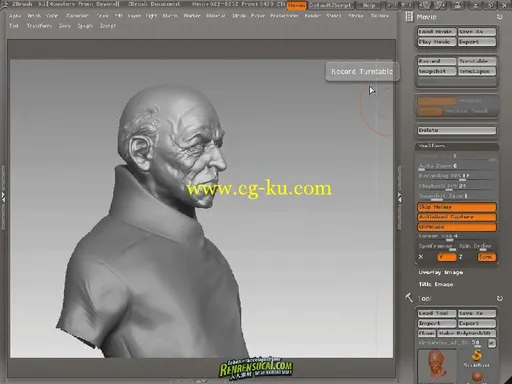Select the Doc recording mode
512x384 pixels.
pos(437,101)
